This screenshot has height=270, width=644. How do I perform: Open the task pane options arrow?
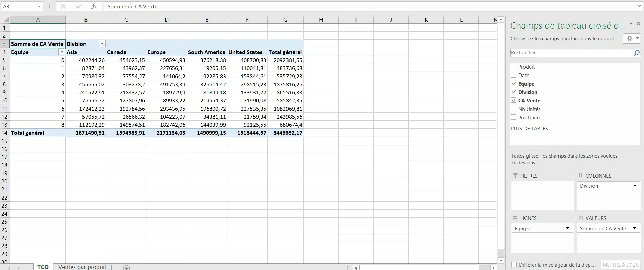click(631, 24)
